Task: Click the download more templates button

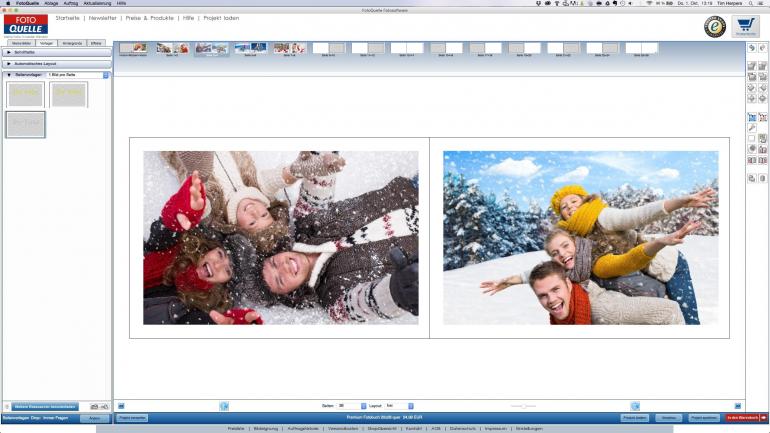Action: click(45, 406)
